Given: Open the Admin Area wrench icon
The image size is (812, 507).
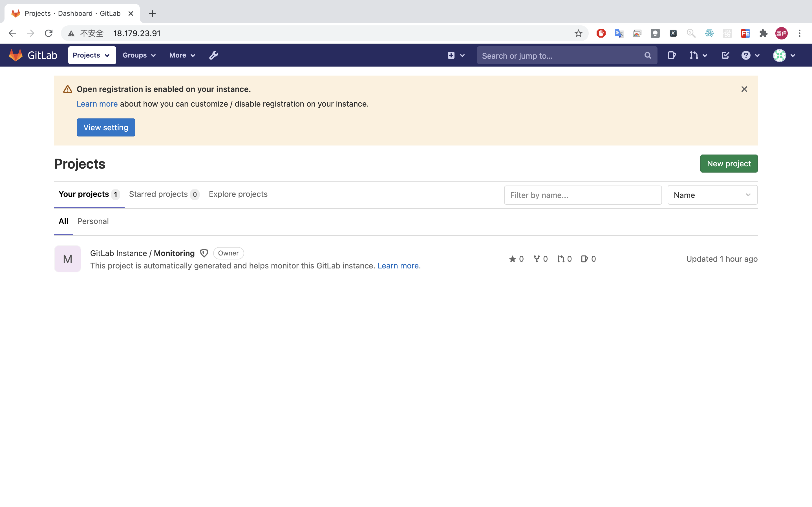Looking at the screenshot, I should (213, 55).
